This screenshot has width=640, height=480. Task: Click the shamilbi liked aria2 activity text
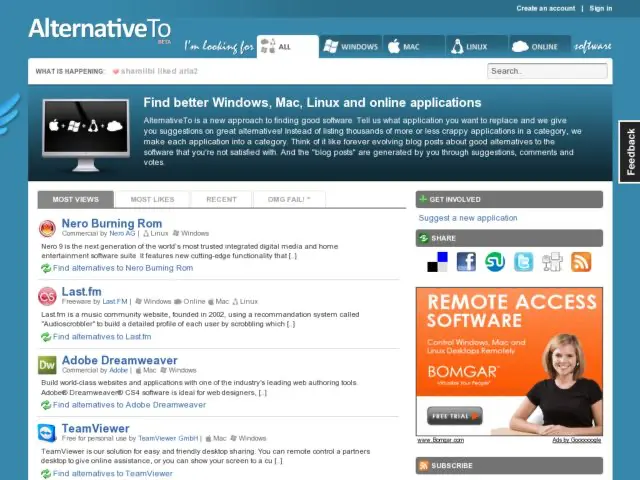click(x=159, y=71)
